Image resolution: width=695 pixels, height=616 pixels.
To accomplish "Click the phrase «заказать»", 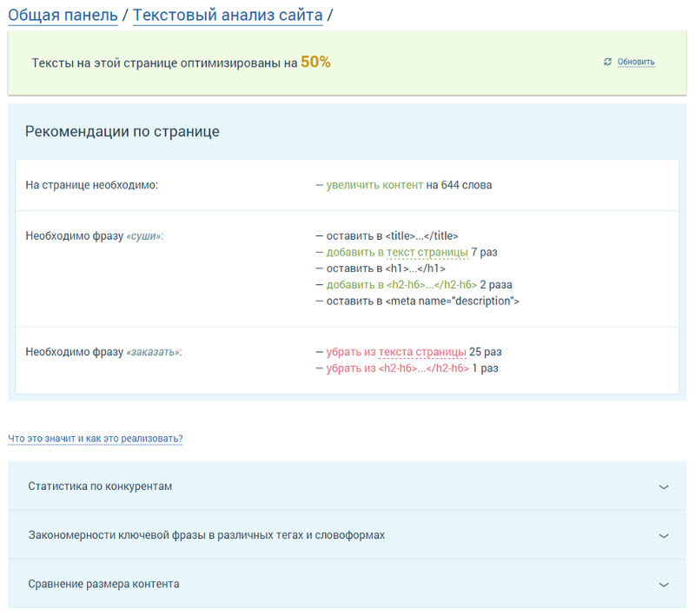I will tap(154, 352).
